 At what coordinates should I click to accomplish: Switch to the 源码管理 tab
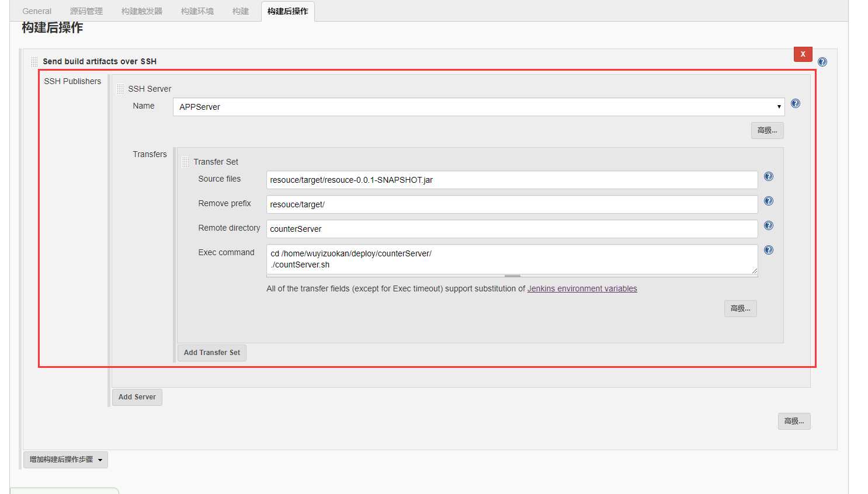(86, 11)
